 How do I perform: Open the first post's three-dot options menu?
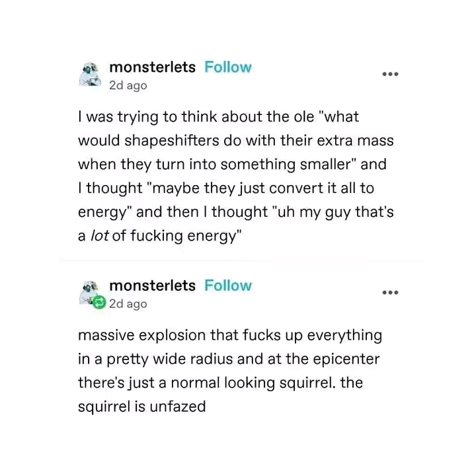click(x=390, y=74)
